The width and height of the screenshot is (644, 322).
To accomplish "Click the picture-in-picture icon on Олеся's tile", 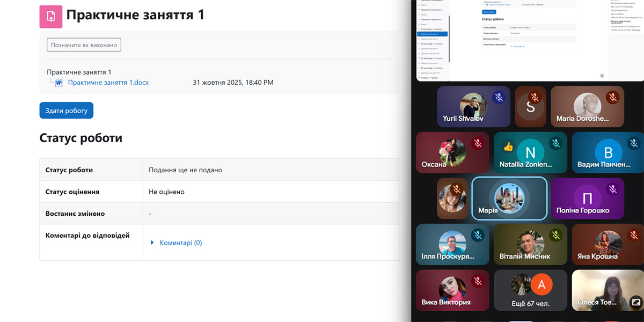I will pyautogui.click(x=635, y=302).
